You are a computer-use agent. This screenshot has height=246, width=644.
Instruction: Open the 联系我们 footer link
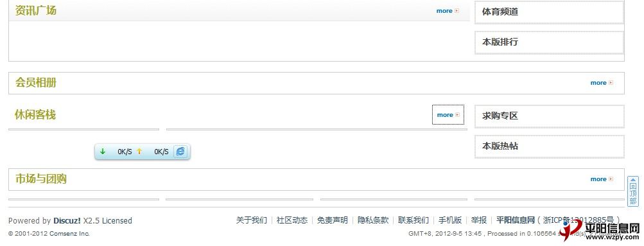(x=413, y=220)
